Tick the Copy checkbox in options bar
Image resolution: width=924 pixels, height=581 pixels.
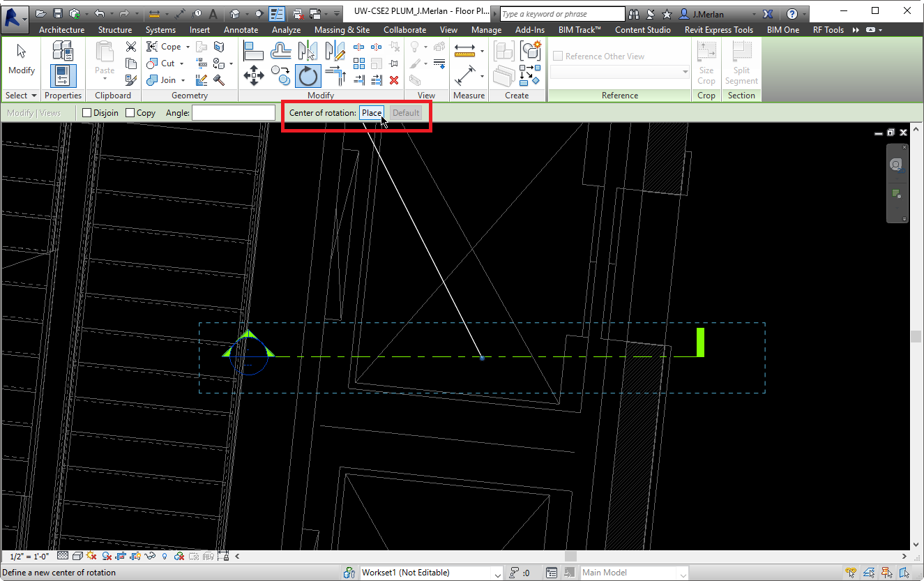(130, 113)
